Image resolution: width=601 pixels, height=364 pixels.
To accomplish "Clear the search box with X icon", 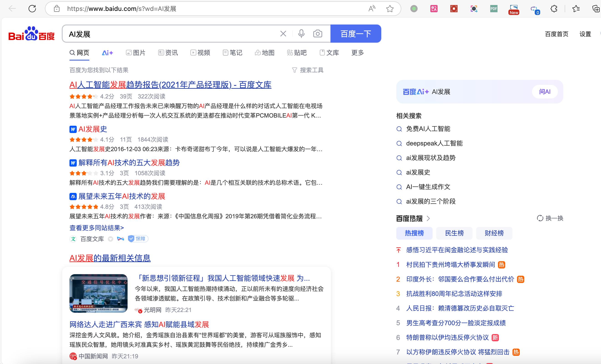I will click(283, 34).
